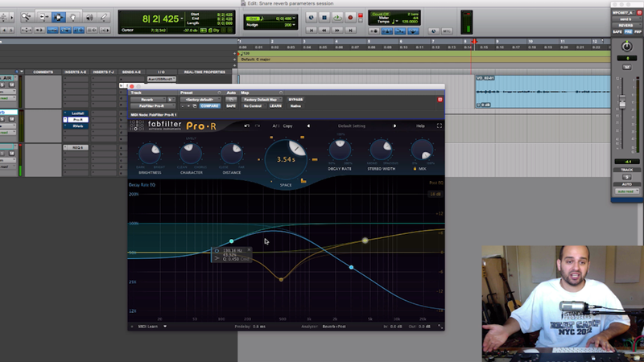The image size is (644, 362).
Task: Open the factory default preset dropdown
Action: point(200,100)
